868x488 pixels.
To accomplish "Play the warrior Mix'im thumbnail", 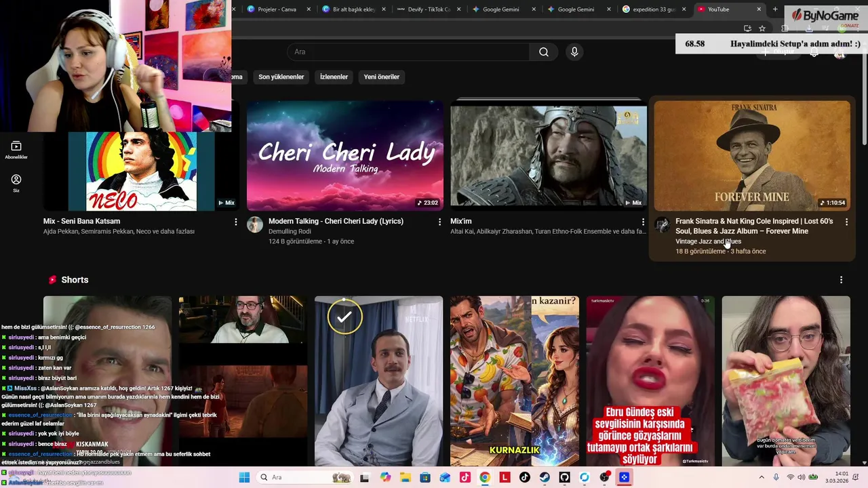I will pyautogui.click(x=549, y=156).
